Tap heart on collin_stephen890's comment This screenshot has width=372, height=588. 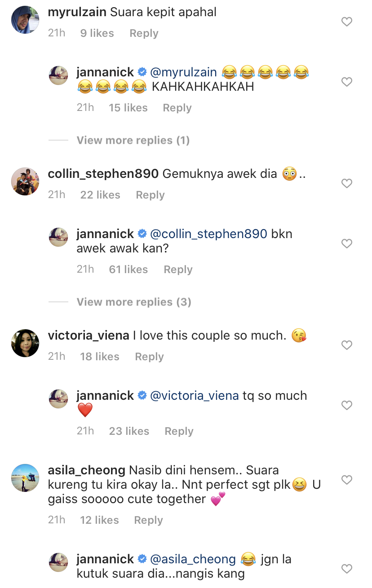click(347, 183)
